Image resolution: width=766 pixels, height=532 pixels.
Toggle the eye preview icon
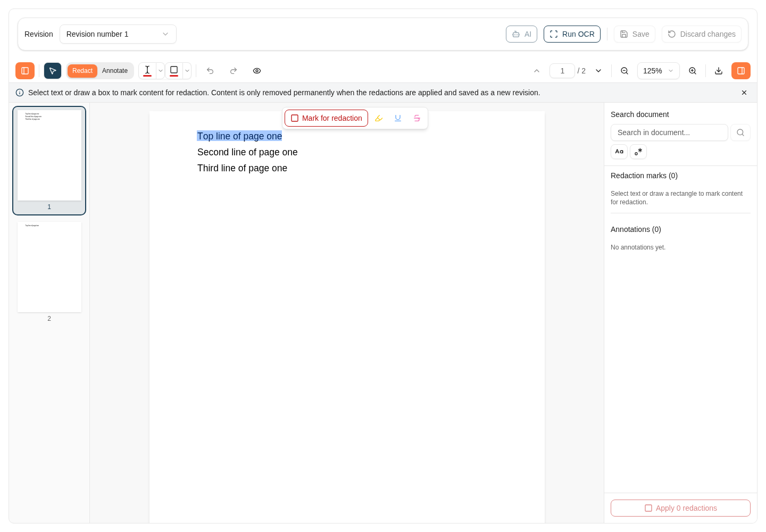[x=257, y=71]
